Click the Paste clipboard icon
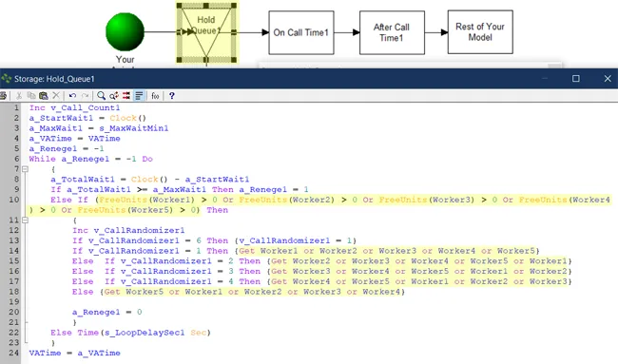The height and width of the screenshot is (364, 618). coord(44,96)
